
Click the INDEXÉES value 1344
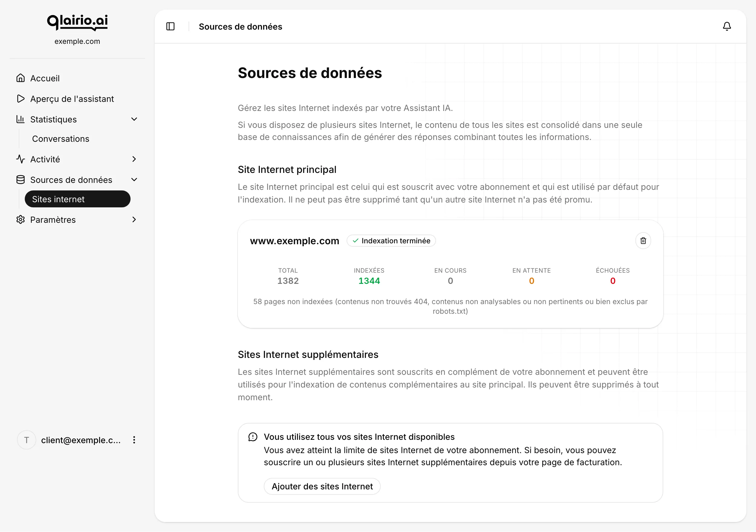click(369, 281)
